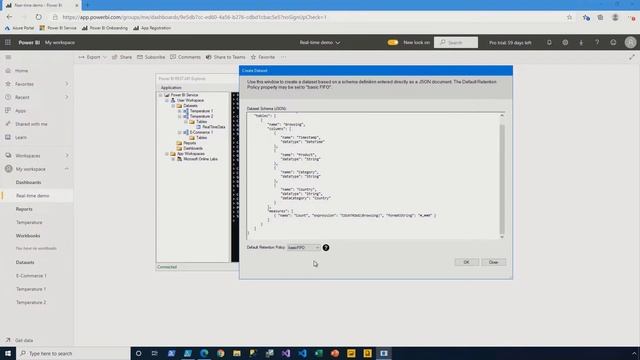Viewport: 640px width, 360px height.
Task: Go to Home in the sidebar
Action: (x=22, y=71)
